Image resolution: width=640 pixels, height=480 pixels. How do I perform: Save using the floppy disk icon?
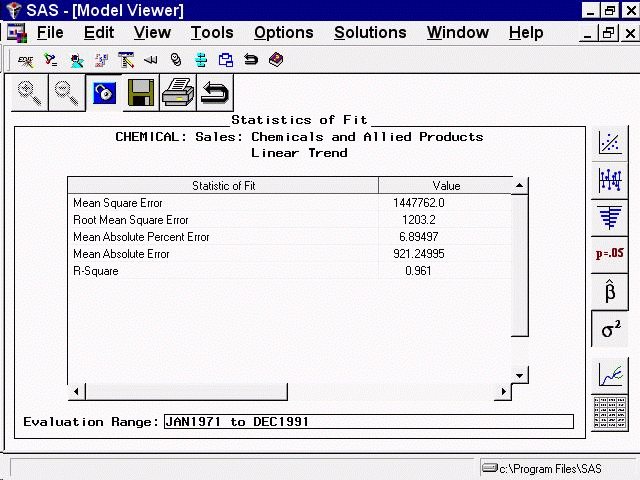[x=139, y=93]
